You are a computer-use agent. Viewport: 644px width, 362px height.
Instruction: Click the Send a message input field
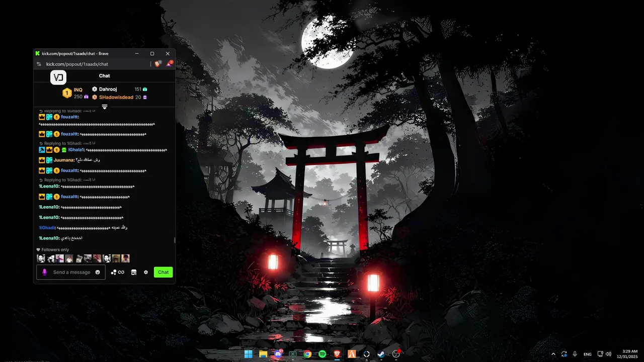click(71, 272)
